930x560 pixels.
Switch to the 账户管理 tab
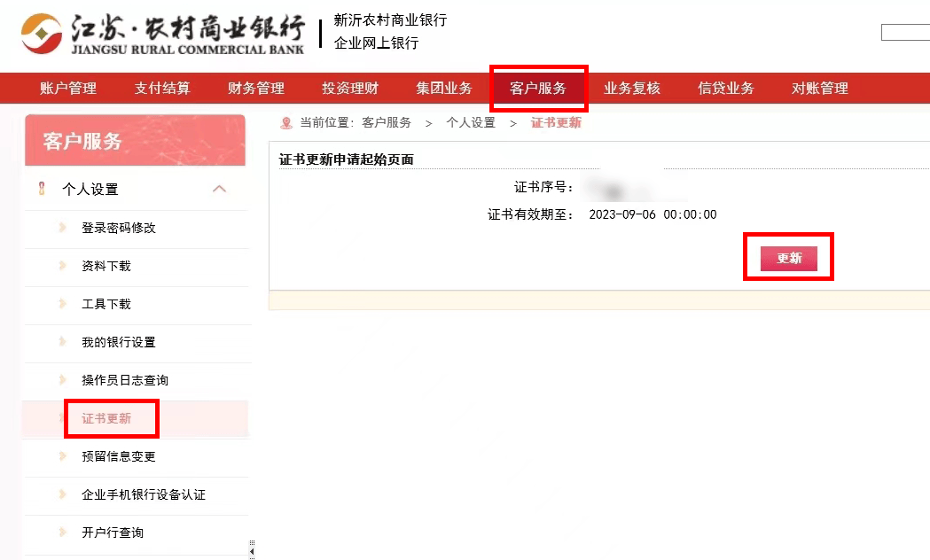pyautogui.click(x=66, y=88)
